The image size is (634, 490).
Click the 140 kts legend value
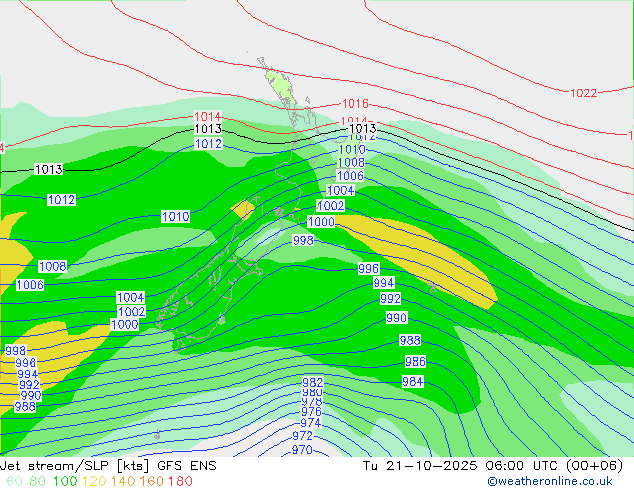(123, 481)
